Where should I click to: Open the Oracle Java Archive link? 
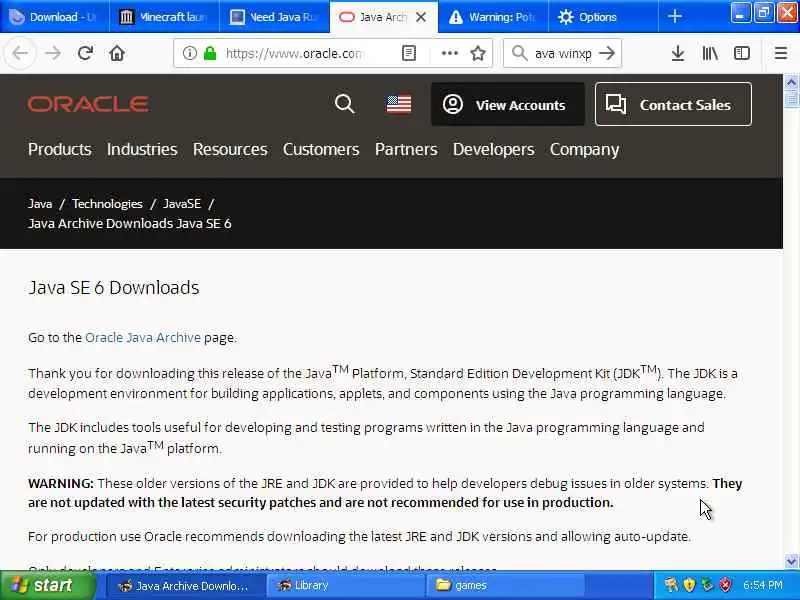(143, 337)
